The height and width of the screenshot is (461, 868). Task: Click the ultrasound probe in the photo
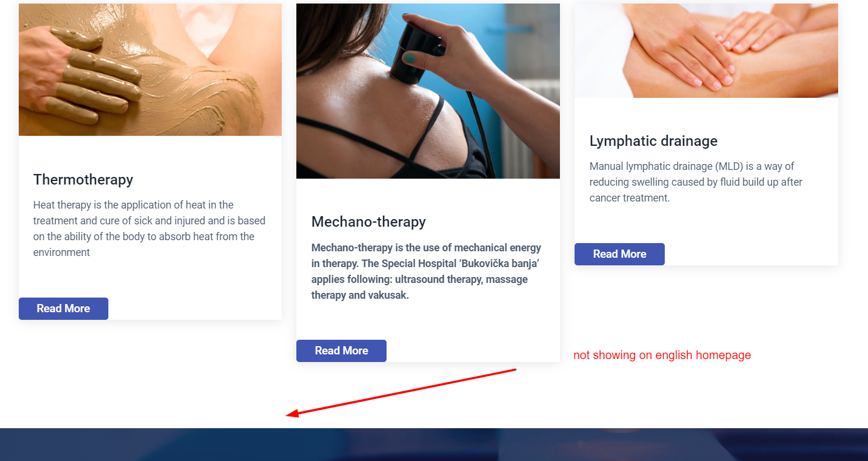click(418, 53)
